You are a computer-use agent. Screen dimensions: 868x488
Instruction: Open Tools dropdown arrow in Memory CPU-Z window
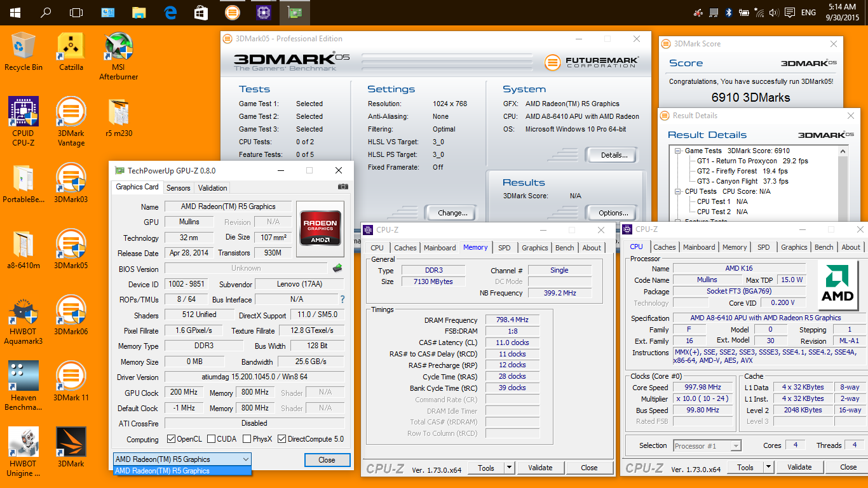click(510, 468)
